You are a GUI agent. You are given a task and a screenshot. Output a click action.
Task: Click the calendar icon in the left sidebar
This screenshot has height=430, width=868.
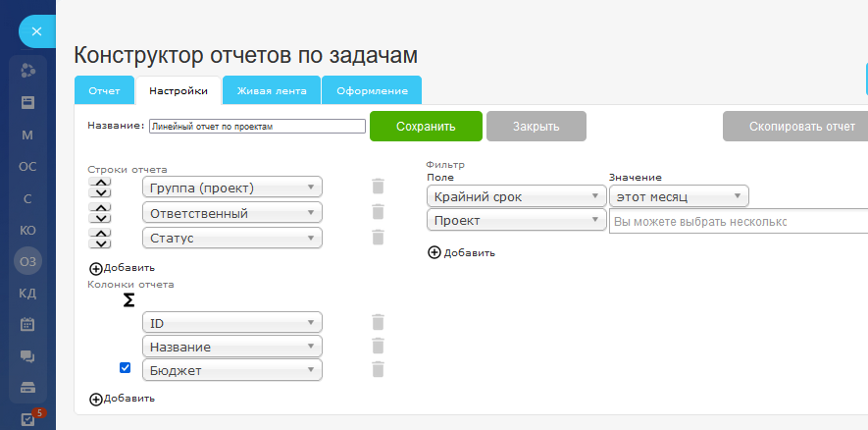pyautogui.click(x=27, y=324)
